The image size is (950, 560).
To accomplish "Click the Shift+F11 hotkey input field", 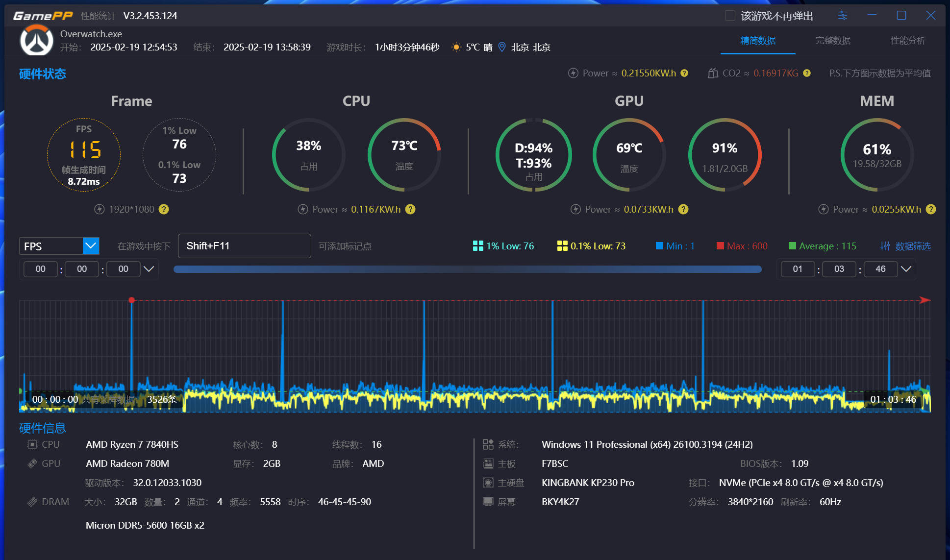I will [244, 246].
